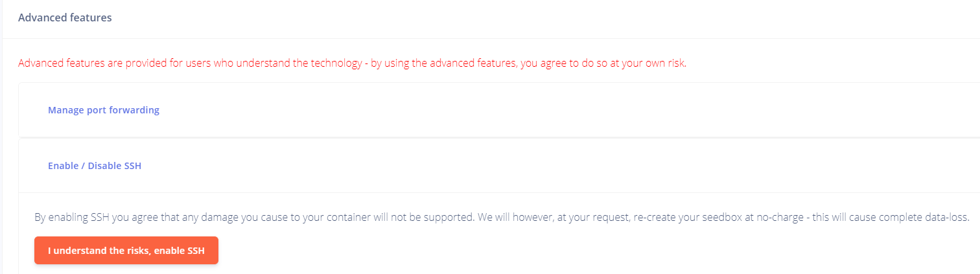Open the Manage port forwarding link

tap(104, 110)
